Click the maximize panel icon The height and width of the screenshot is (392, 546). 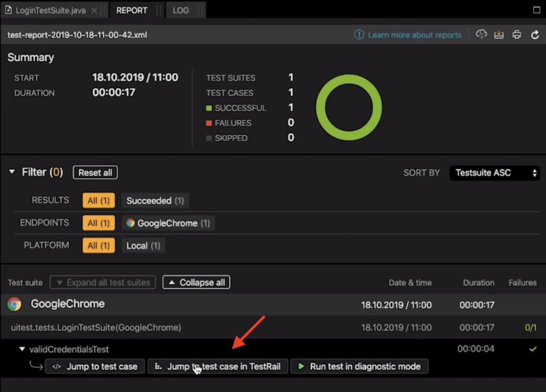coord(536,10)
